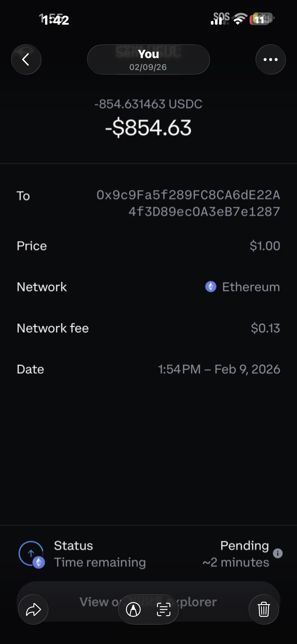Tap the live text scan icon
This screenshot has height=644, width=297.
click(x=164, y=609)
